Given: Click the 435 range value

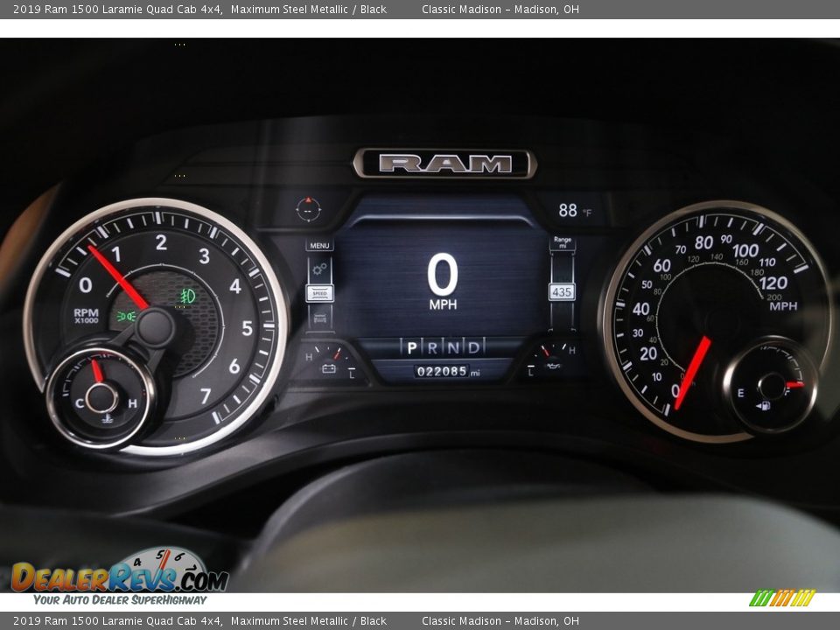Looking at the screenshot, I should tap(562, 292).
